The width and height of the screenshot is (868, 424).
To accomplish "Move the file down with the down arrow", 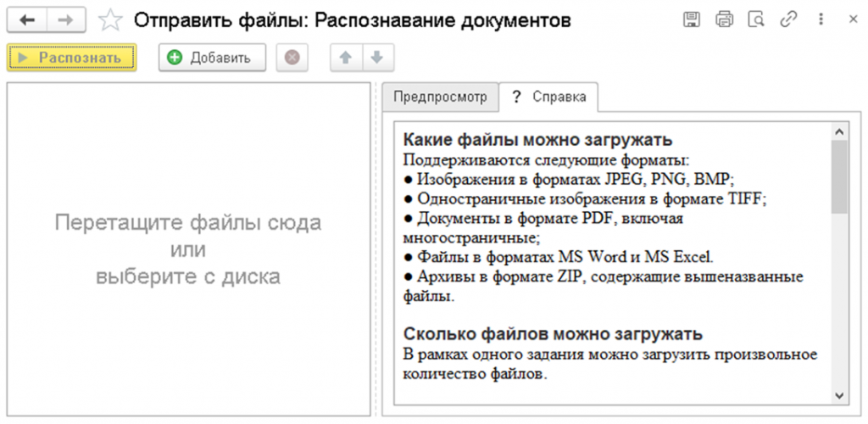I will (x=378, y=58).
